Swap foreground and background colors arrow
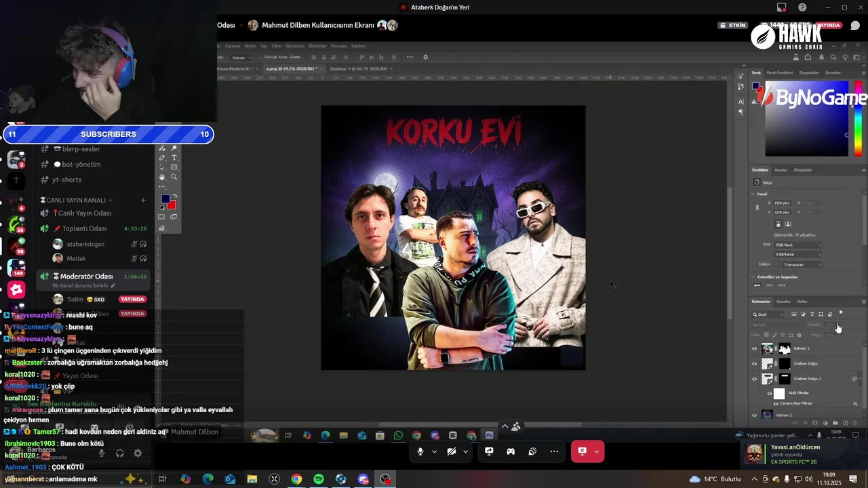 pos(175,196)
